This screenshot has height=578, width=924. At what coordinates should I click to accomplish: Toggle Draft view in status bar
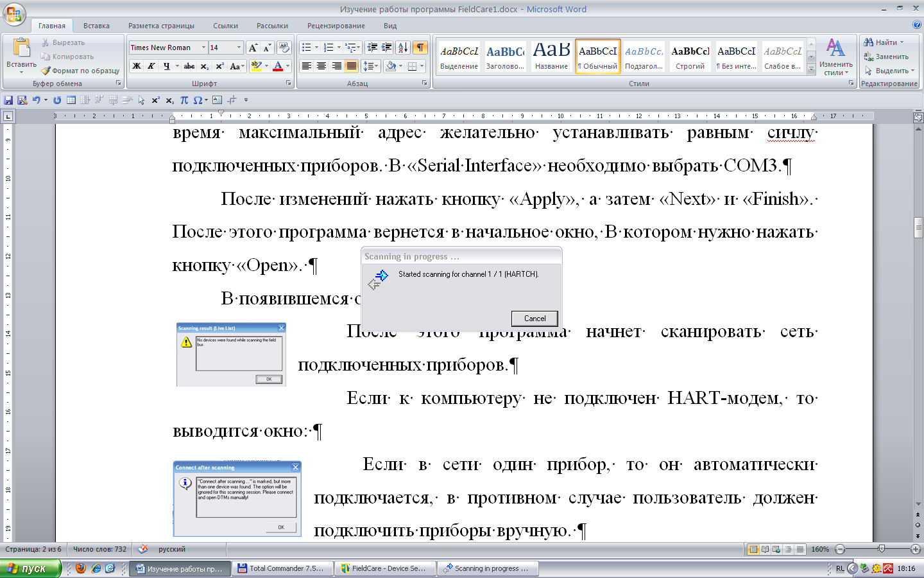pos(800,550)
